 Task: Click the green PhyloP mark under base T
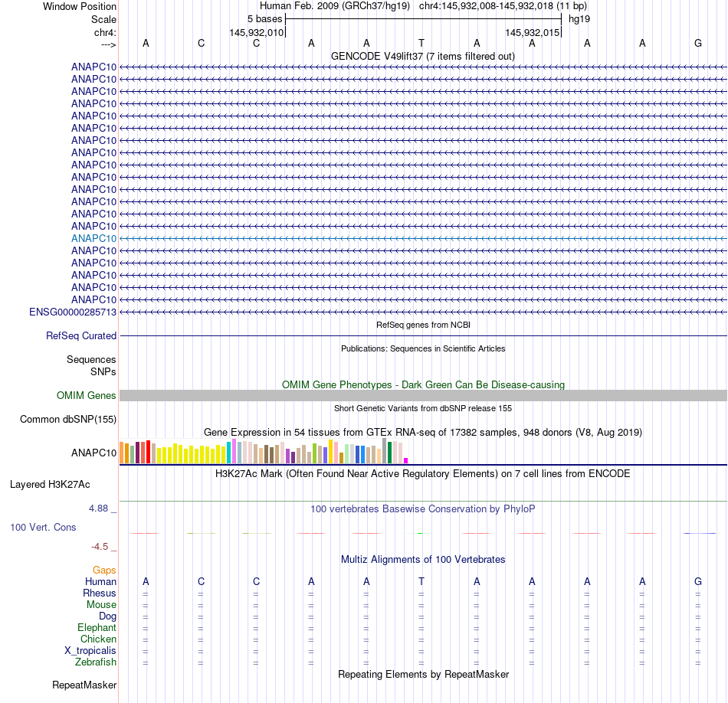click(421, 533)
